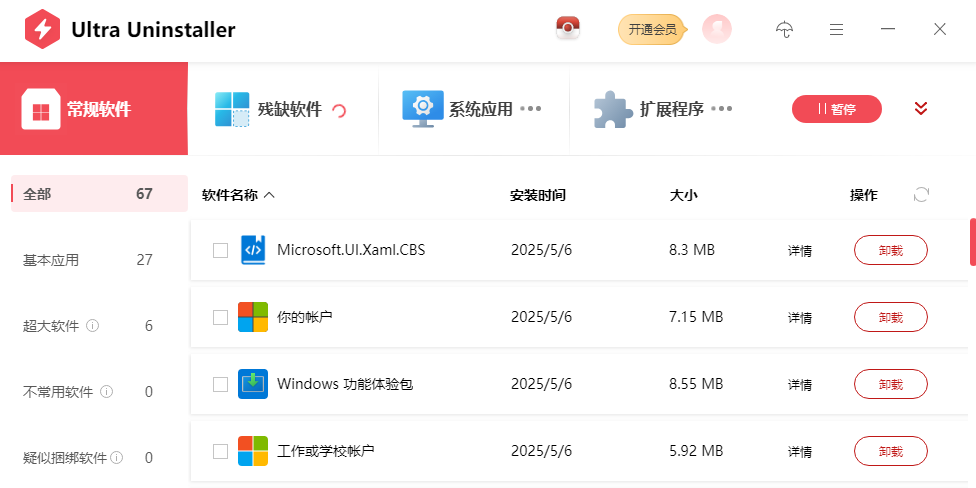Sort by the 大小 column header

pyautogui.click(x=683, y=195)
